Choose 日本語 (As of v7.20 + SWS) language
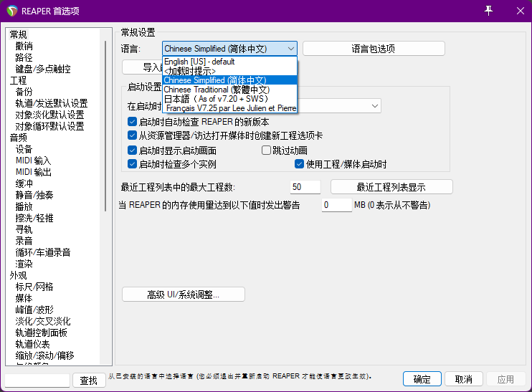 (x=229, y=99)
